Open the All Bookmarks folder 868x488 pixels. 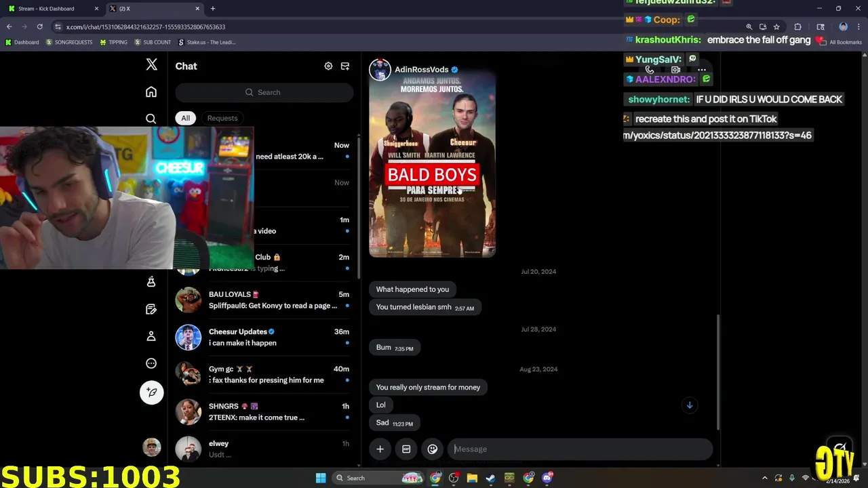click(x=840, y=42)
